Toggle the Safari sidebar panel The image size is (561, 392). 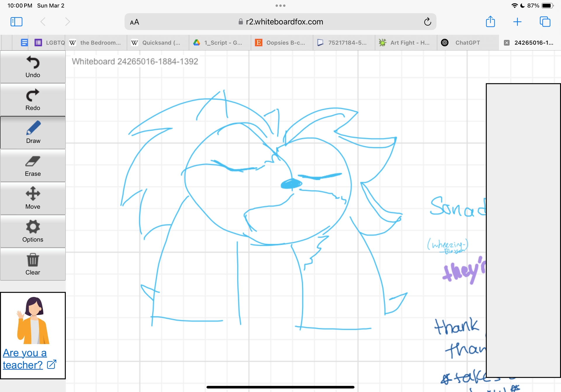16,22
